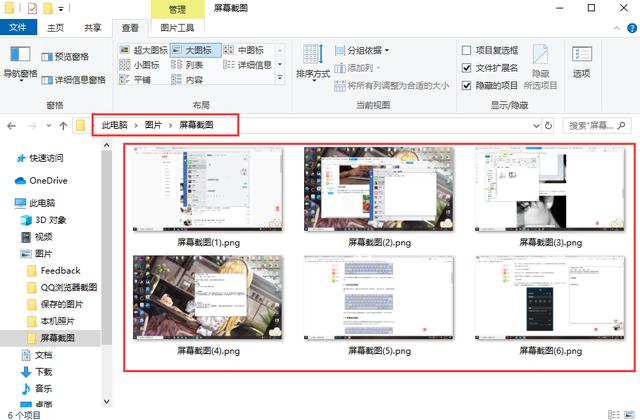Screen dimensions: 640x420
Task: Click the 隐藏所选项目 button
Action: 540,67
